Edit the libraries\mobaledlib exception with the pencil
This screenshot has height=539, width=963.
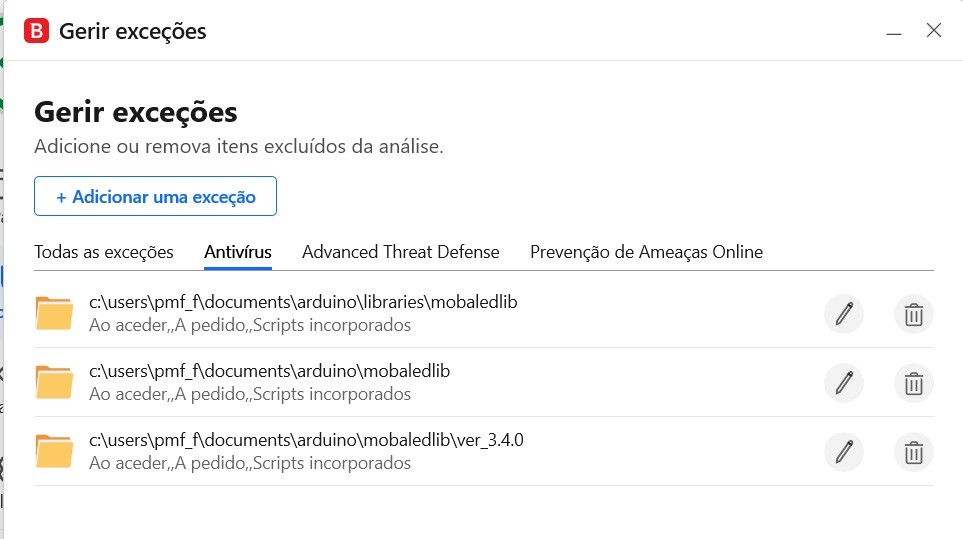tap(843, 314)
